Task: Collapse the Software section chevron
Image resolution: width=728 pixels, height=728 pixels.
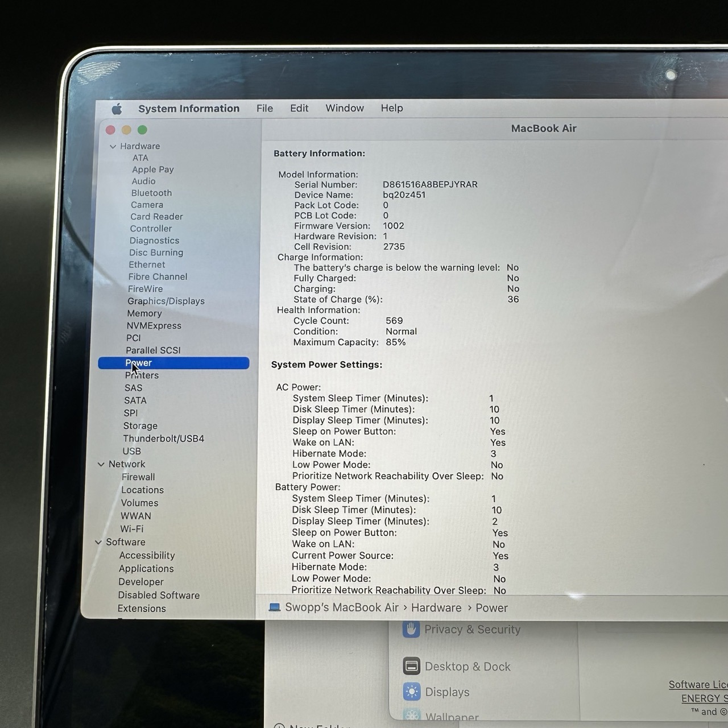Action: coord(98,542)
